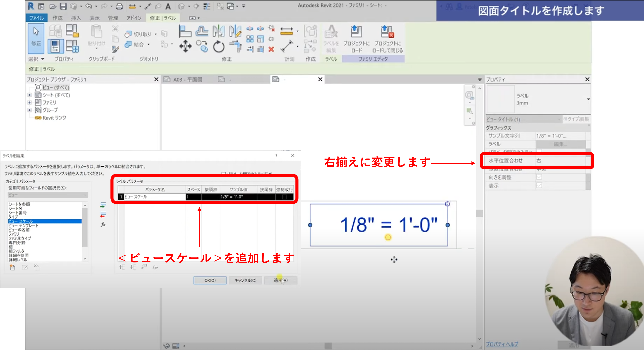
Task: Click add parameter to label green arrow
Action: (103, 205)
